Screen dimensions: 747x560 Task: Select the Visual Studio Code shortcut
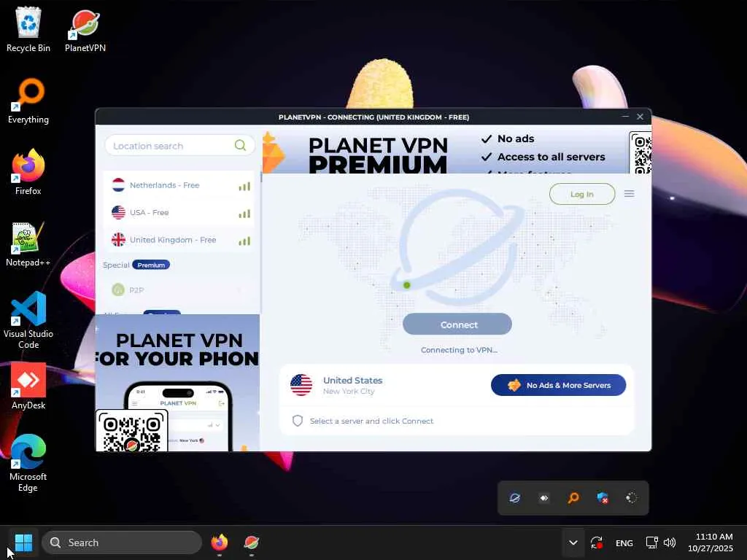pyautogui.click(x=28, y=320)
